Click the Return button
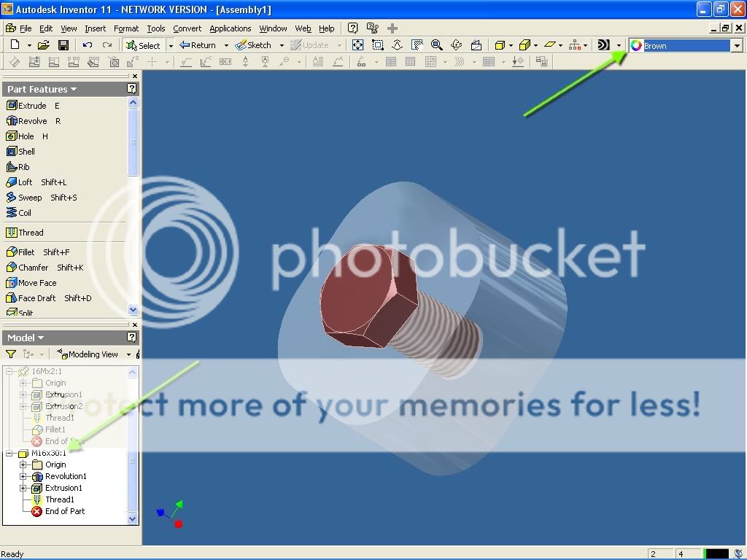The image size is (747, 560). [198, 45]
